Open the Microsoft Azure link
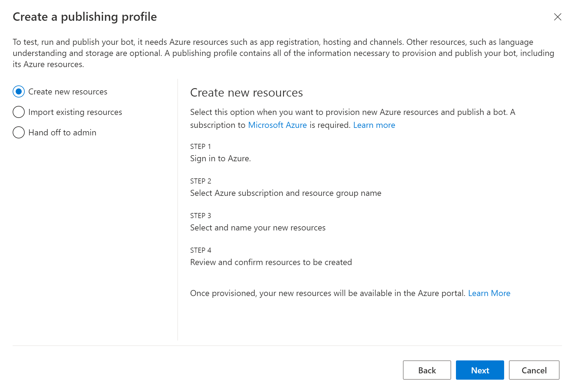Screen dimensions: 574x392 pos(277,125)
